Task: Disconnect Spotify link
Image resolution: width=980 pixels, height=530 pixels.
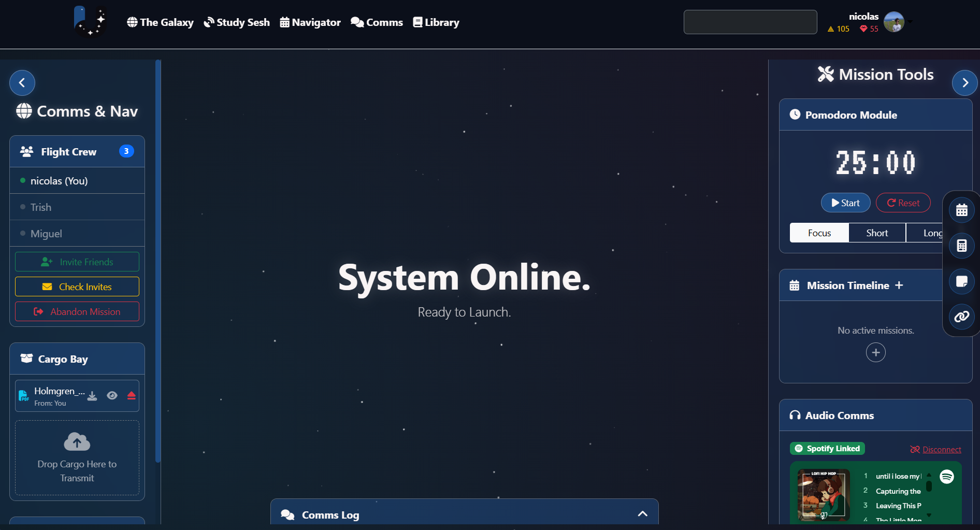Action: [x=935, y=450]
